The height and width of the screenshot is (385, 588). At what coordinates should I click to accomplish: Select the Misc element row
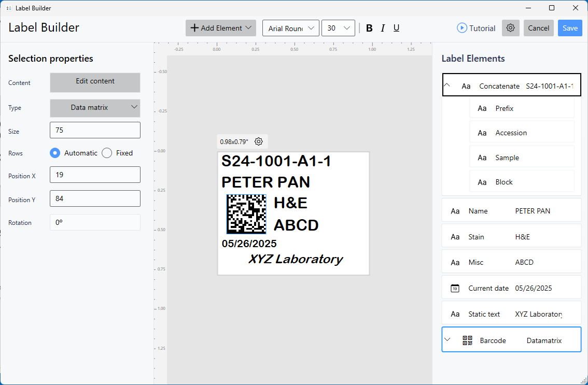(511, 262)
